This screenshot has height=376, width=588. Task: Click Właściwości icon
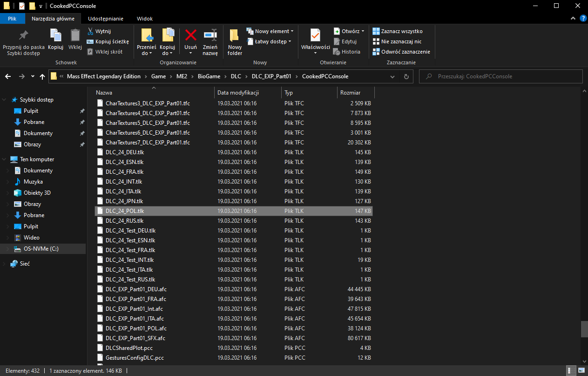[x=316, y=35]
